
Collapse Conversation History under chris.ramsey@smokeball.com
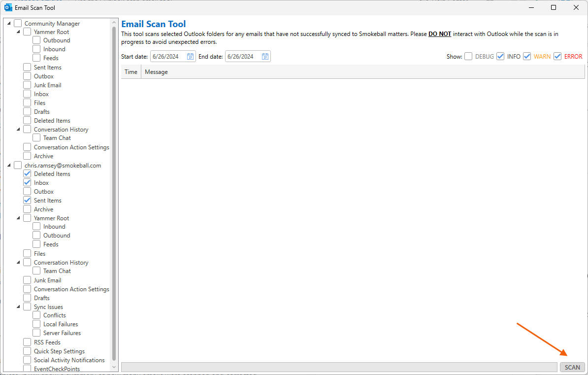pos(18,262)
